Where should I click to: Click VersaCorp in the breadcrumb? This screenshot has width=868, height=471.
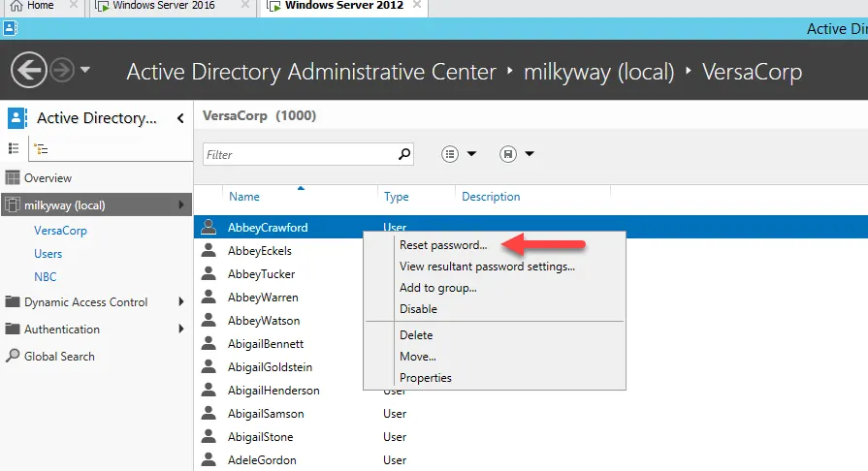pos(753,72)
